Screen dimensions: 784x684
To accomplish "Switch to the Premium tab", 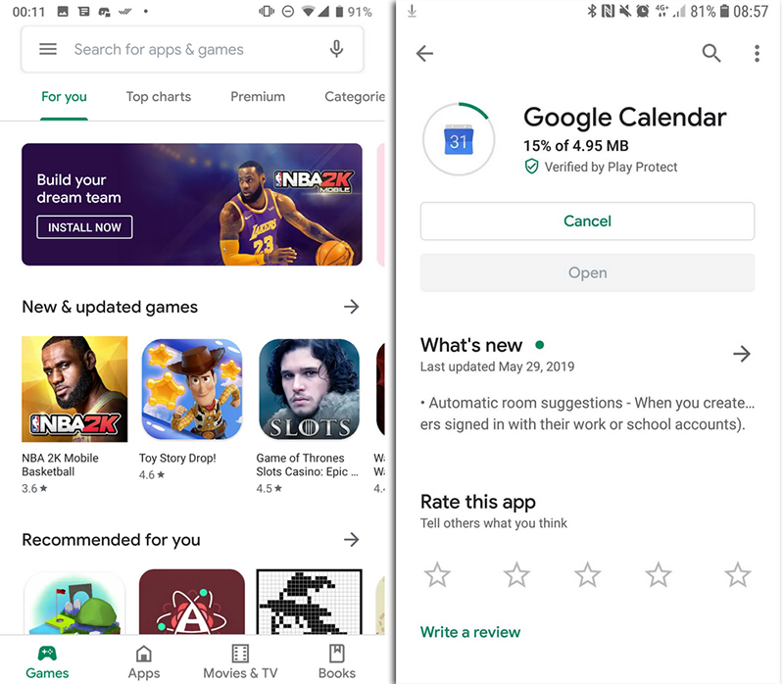I will click(258, 96).
